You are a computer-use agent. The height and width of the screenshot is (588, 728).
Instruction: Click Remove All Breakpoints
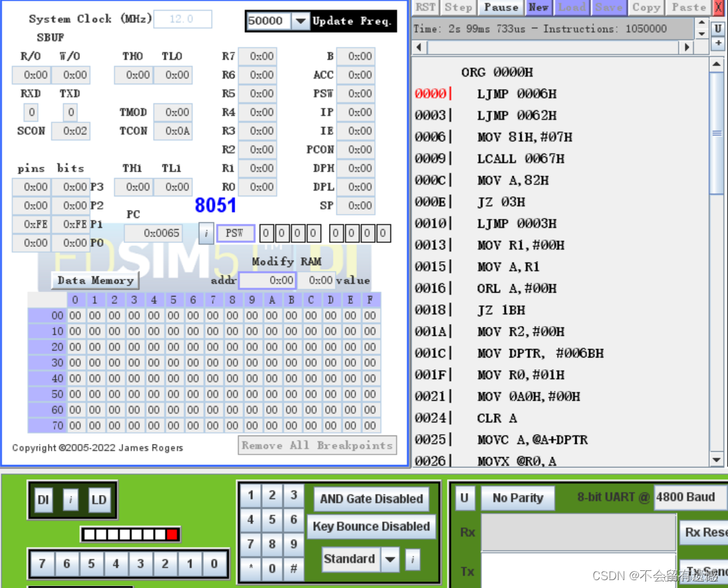point(317,445)
